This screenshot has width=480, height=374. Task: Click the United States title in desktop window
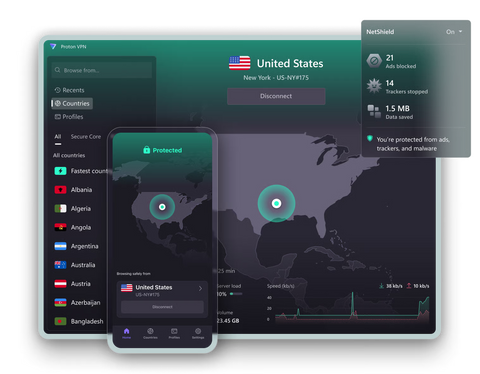pos(290,63)
